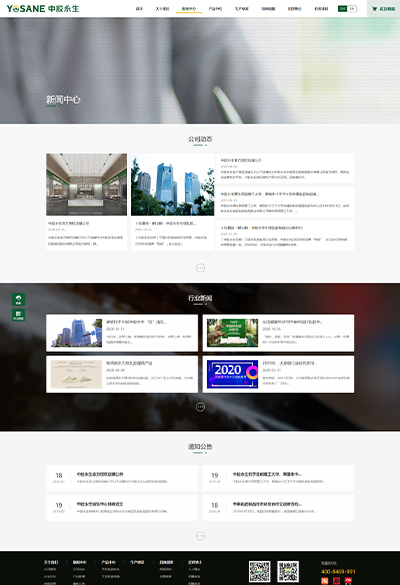The image size is (400, 585).
Task: Click the 400 hotline phone number in footer
Action: [338, 572]
